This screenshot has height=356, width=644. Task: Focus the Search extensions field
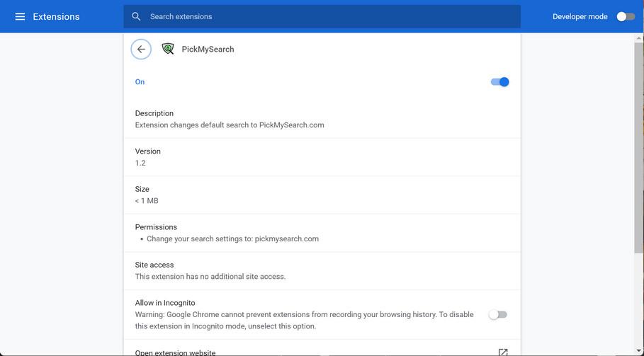click(326, 16)
